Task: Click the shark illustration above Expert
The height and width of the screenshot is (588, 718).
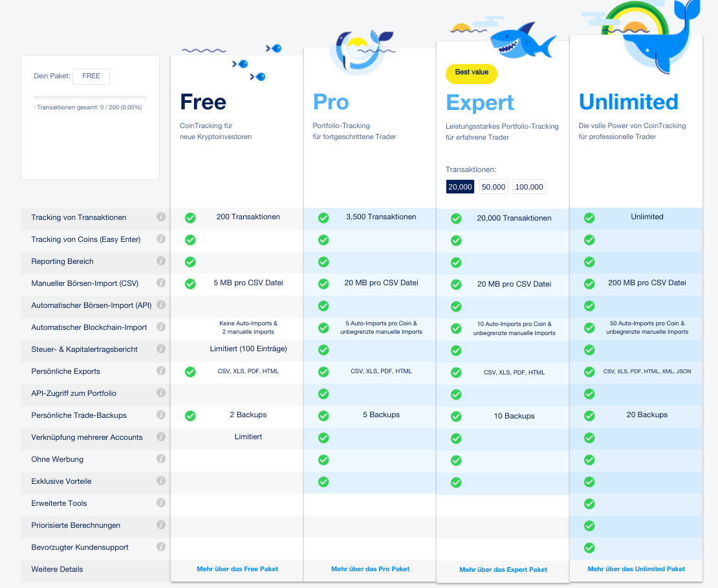Action: (522, 41)
